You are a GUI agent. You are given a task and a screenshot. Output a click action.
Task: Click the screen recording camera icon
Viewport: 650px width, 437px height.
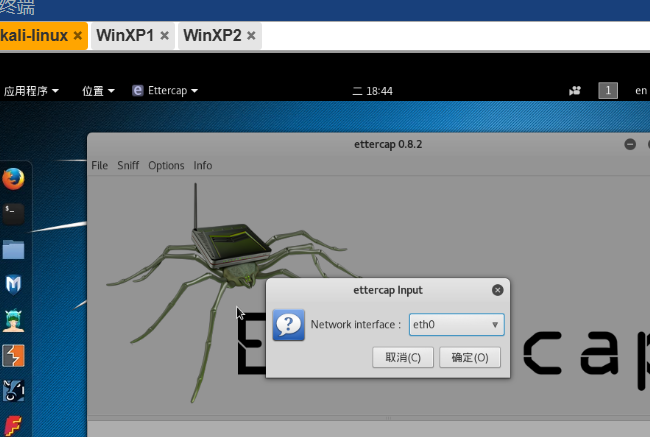pyautogui.click(x=575, y=90)
